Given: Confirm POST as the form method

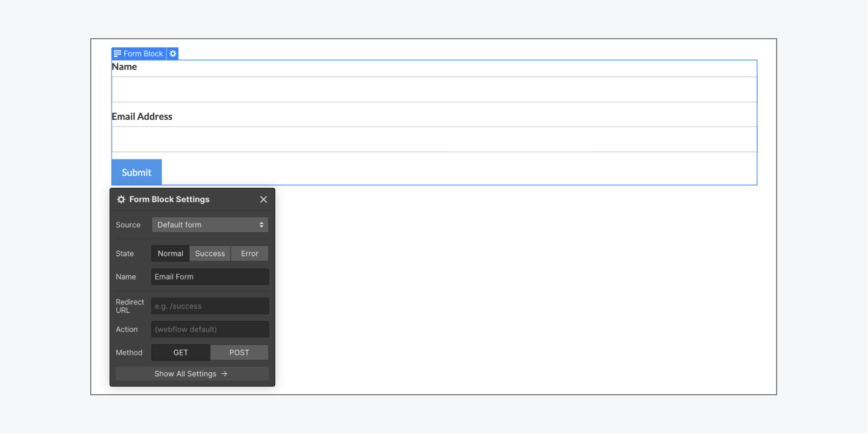Looking at the screenshot, I should [x=239, y=352].
